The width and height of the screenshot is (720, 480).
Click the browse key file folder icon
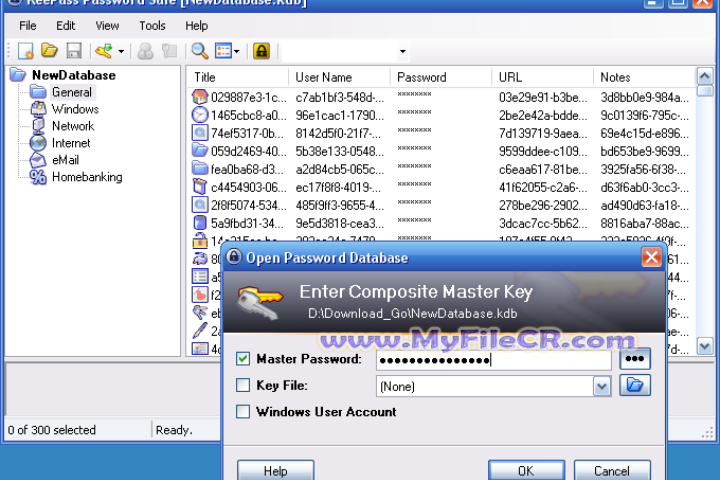[635, 385]
